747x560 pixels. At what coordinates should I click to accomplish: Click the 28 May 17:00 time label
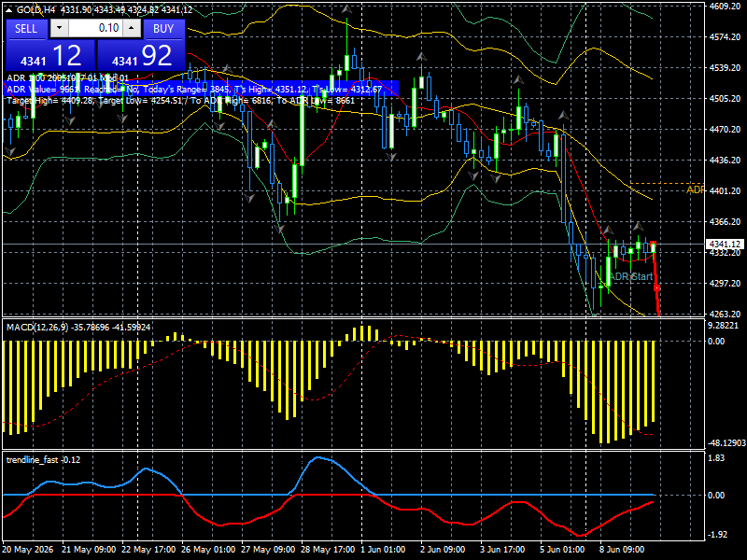pyautogui.click(x=328, y=550)
